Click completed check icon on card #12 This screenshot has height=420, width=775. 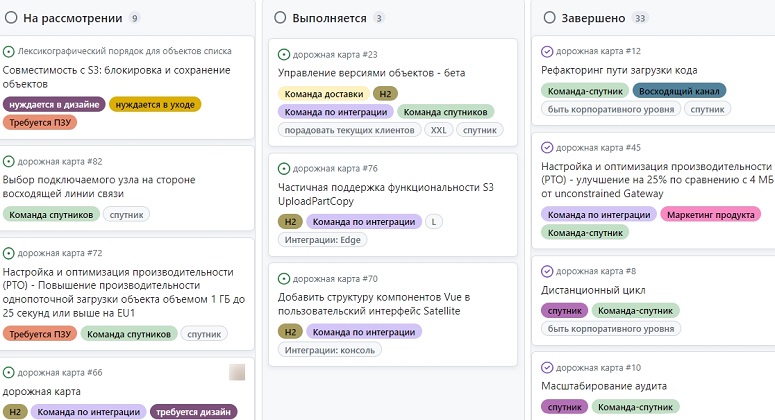point(547,51)
